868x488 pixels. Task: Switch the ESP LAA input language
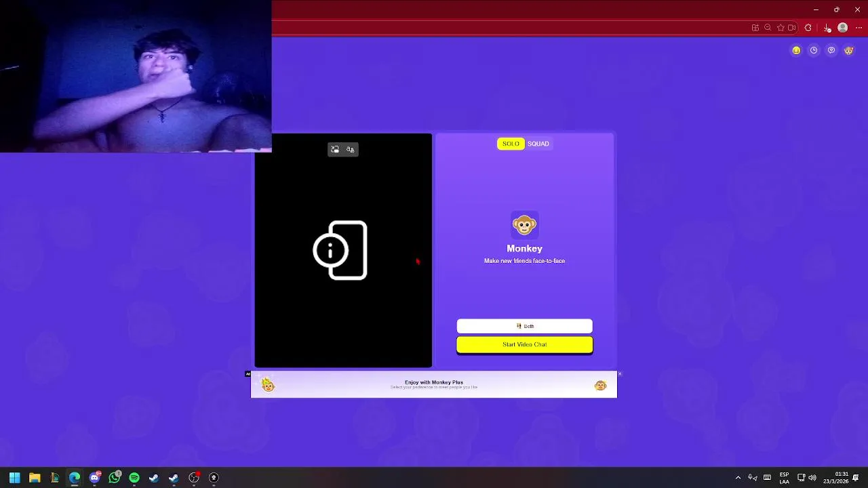click(x=785, y=478)
